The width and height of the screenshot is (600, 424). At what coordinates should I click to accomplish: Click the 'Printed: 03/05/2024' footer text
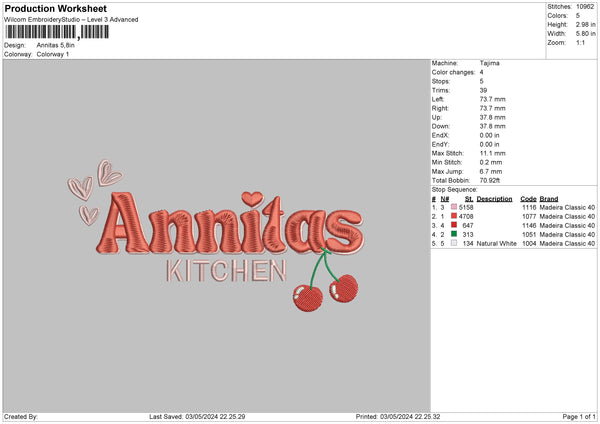[398, 417]
